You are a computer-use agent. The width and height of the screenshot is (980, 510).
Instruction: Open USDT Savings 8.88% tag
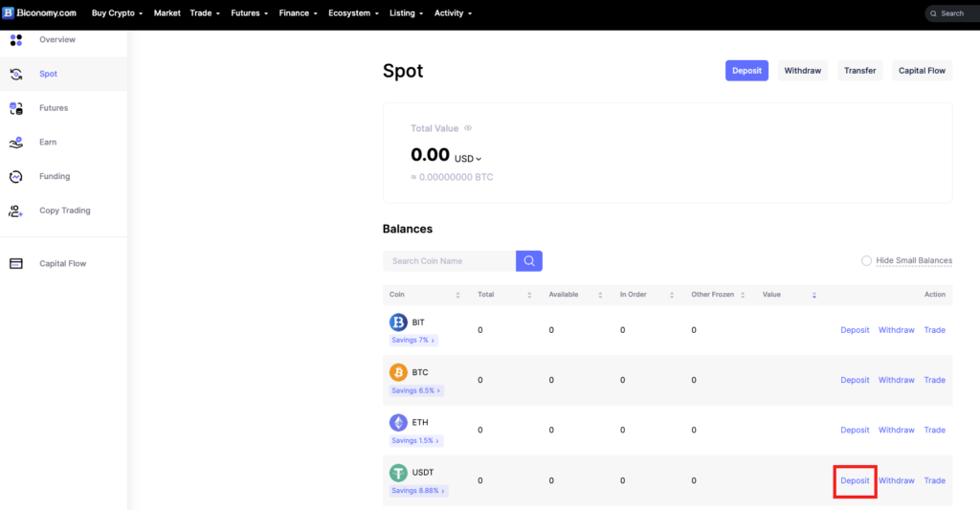point(418,491)
